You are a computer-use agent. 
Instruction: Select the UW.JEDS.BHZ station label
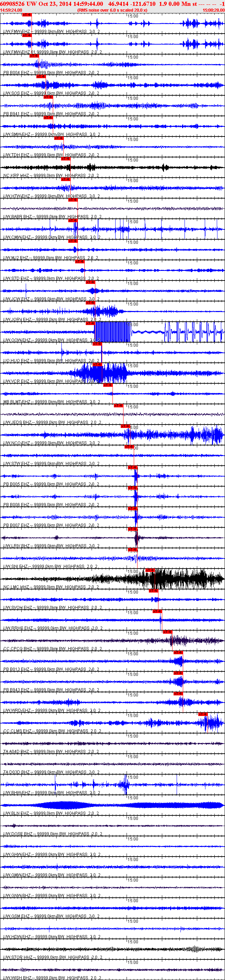pyautogui.click(x=52, y=422)
